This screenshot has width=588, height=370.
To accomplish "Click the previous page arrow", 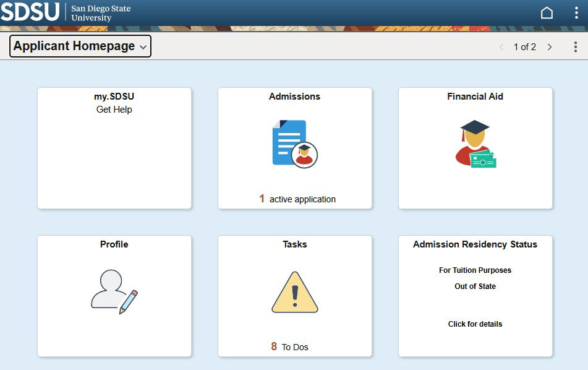I will tap(501, 47).
